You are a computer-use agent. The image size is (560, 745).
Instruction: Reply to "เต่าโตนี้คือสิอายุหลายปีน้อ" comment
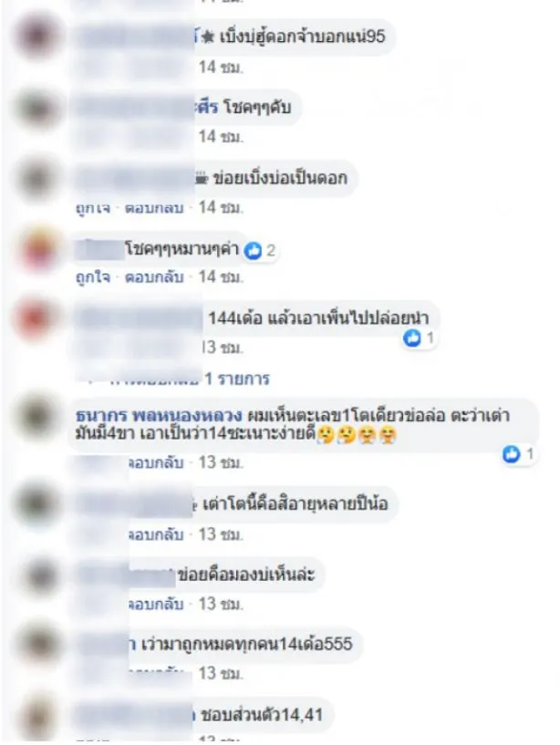[x=156, y=534]
